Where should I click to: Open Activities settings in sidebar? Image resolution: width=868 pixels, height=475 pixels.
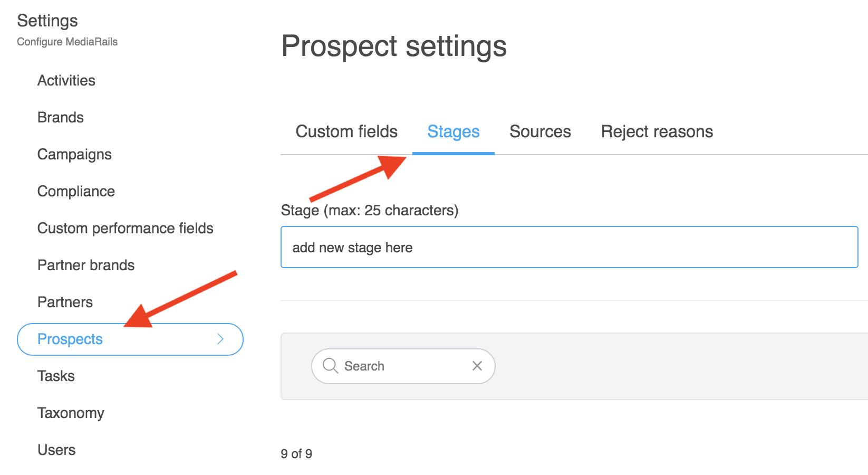[66, 80]
